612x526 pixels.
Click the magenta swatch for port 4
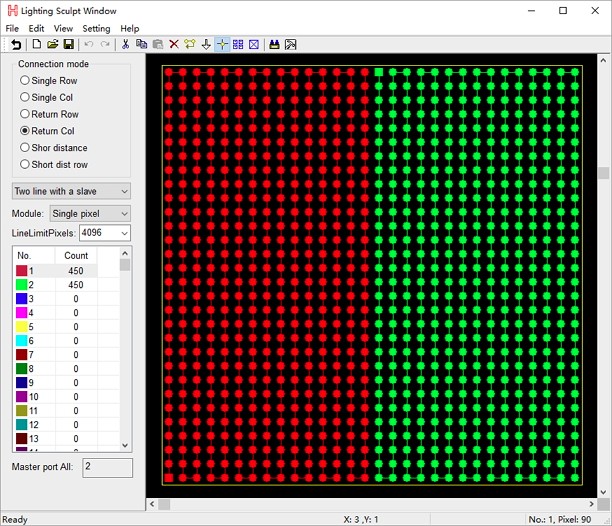[x=21, y=313]
